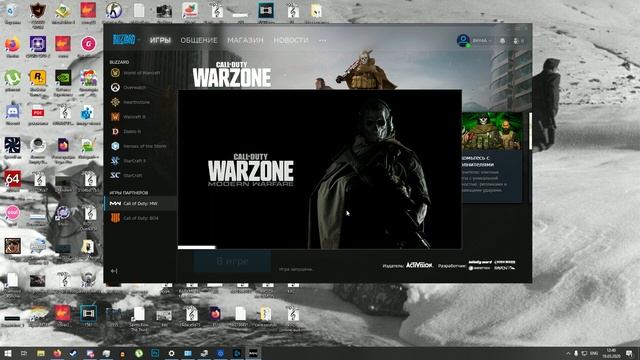
Task: Click the news panel scrollbar in the launcher
Action: coord(530,131)
